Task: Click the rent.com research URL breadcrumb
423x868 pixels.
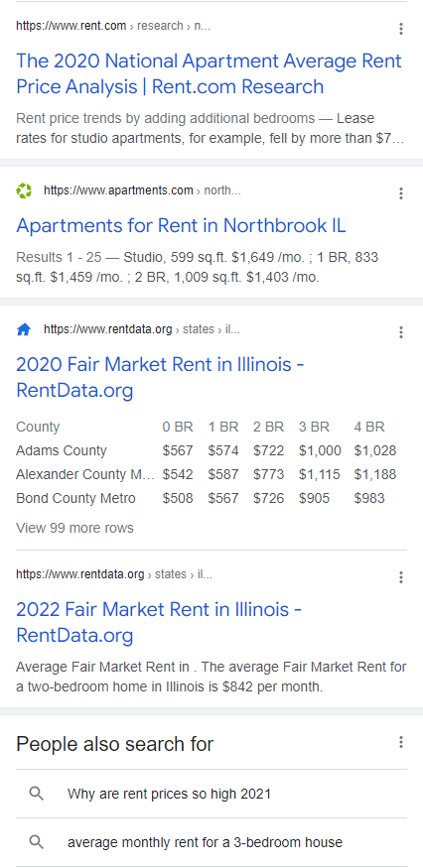Action: tap(113, 26)
